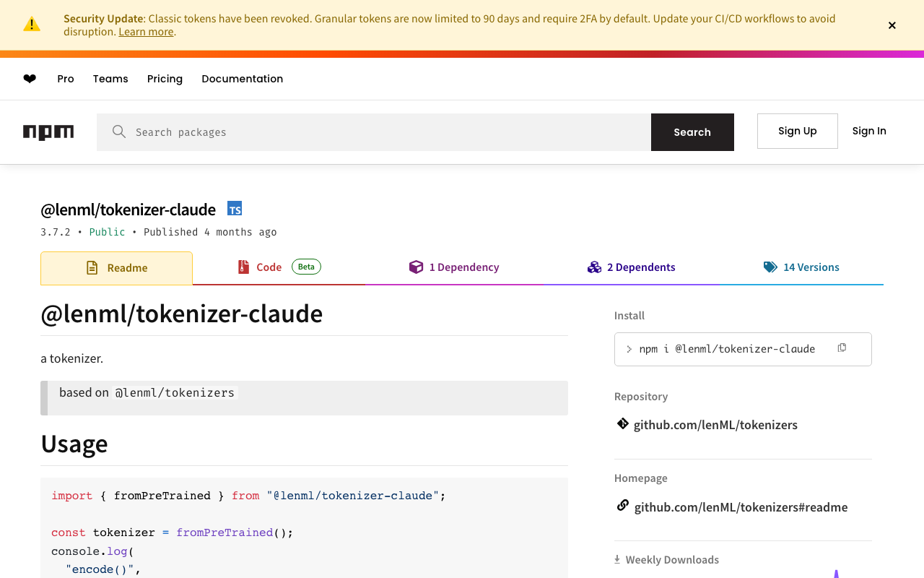The height and width of the screenshot is (578, 924).
Task: Dismiss the security update banner
Action: (x=892, y=25)
